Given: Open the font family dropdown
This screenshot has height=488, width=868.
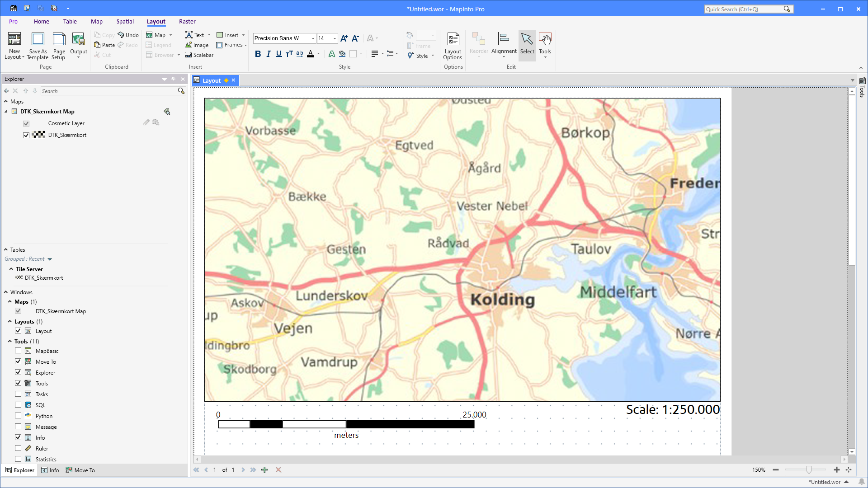Looking at the screenshot, I should pos(312,38).
